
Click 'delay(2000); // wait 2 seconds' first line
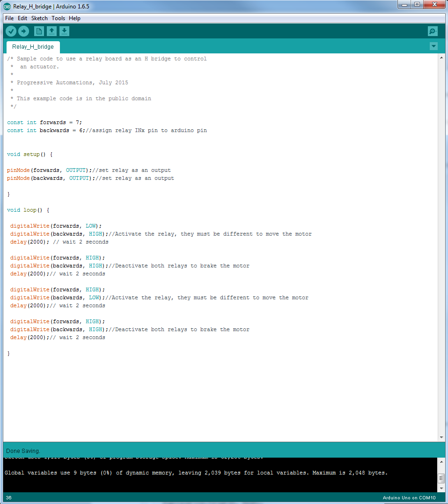click(x=59, y=242)
